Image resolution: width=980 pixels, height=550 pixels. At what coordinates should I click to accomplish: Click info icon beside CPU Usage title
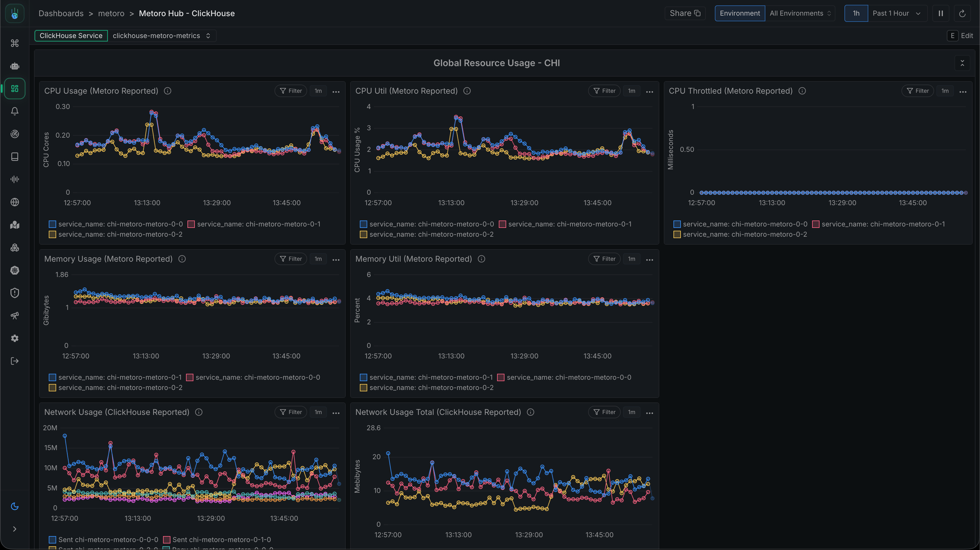167,91
